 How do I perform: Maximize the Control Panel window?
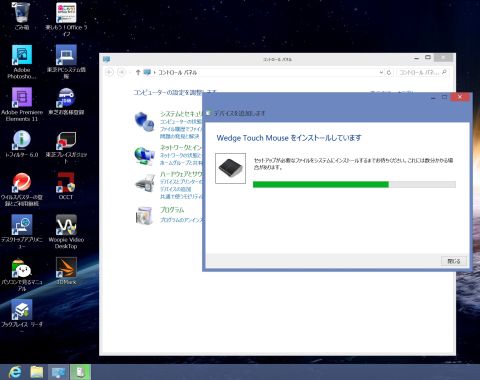428,58
